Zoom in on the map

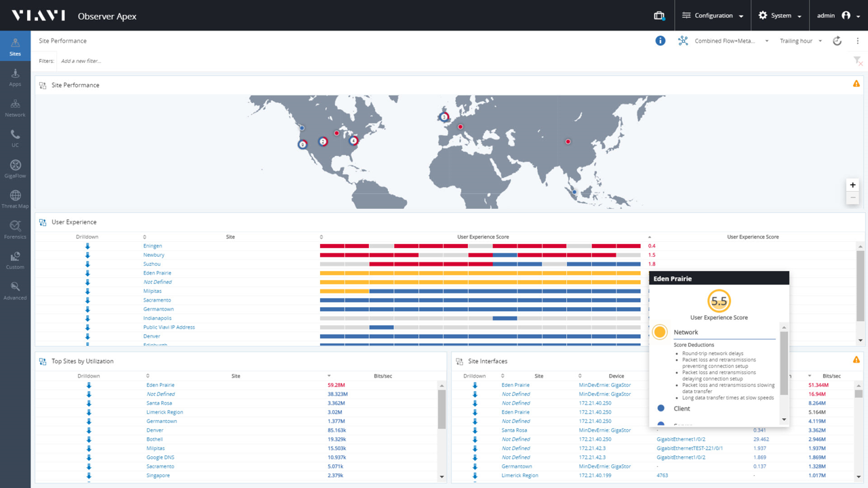coord(852,185)
